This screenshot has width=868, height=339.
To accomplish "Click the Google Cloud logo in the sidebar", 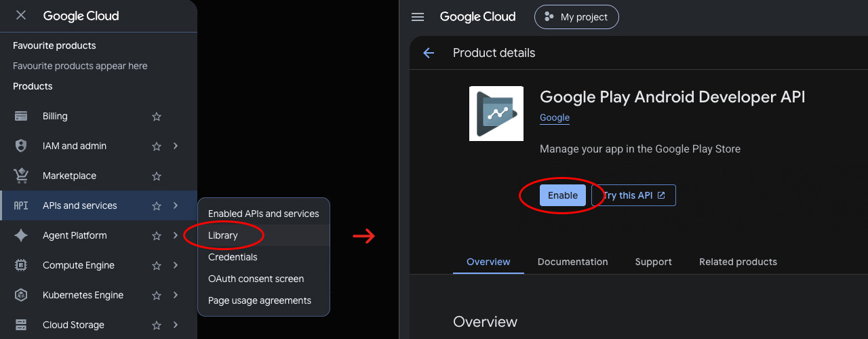I will pos(81,16).
